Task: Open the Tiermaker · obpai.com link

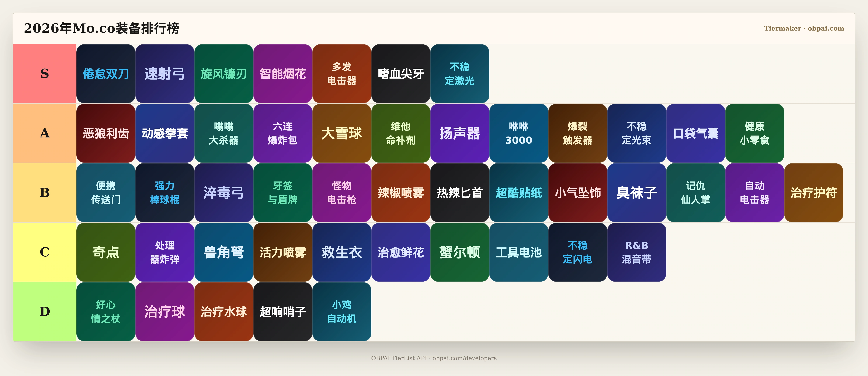Action: click(804, 28)
